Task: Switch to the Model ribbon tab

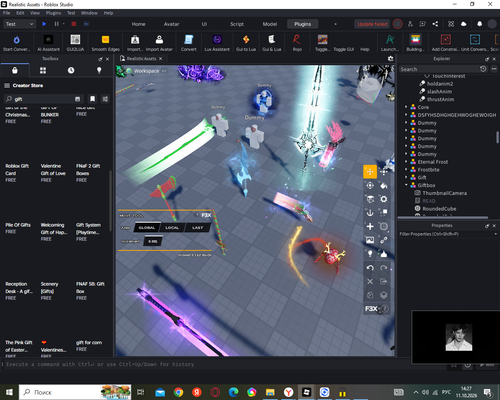Action: [270, 24]
